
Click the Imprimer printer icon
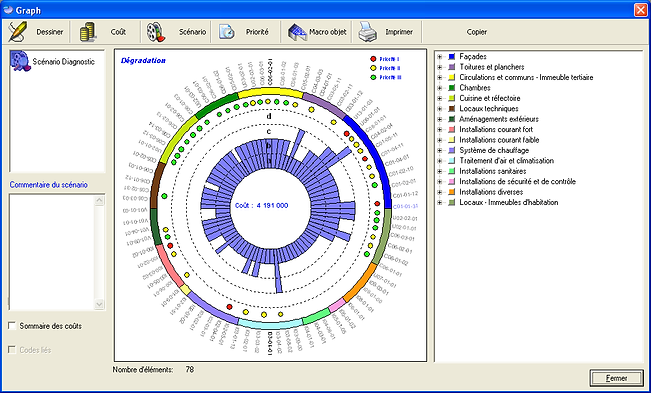(367, 32)
